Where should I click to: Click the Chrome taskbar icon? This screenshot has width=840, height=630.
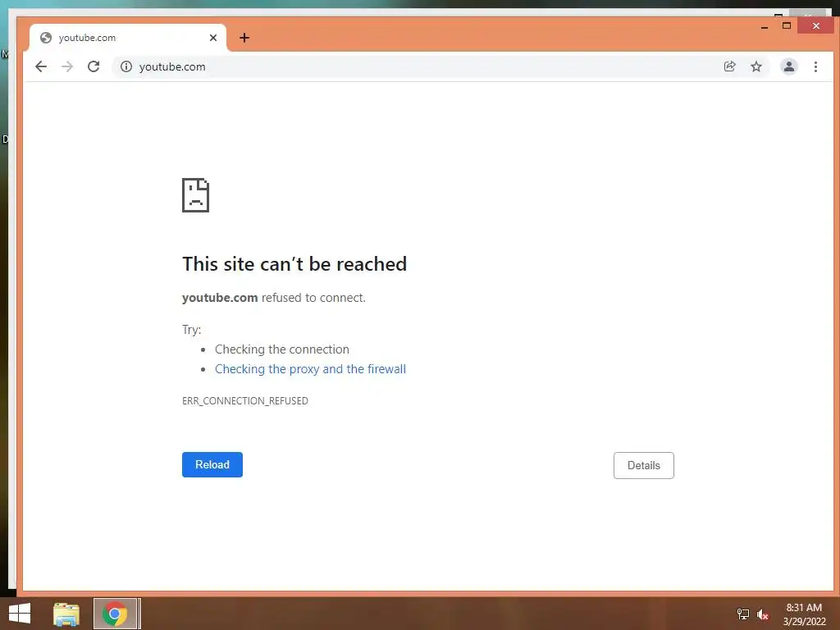point(115,614)
